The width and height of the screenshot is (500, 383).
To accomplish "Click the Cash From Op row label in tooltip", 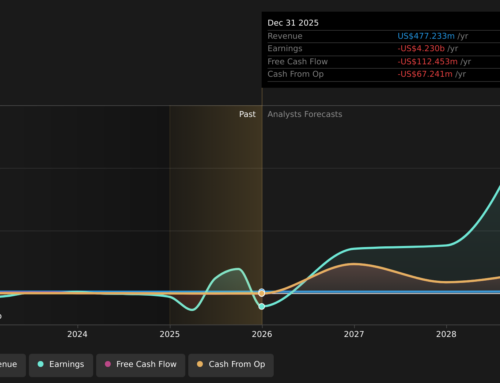I will (x=295, y=74).
